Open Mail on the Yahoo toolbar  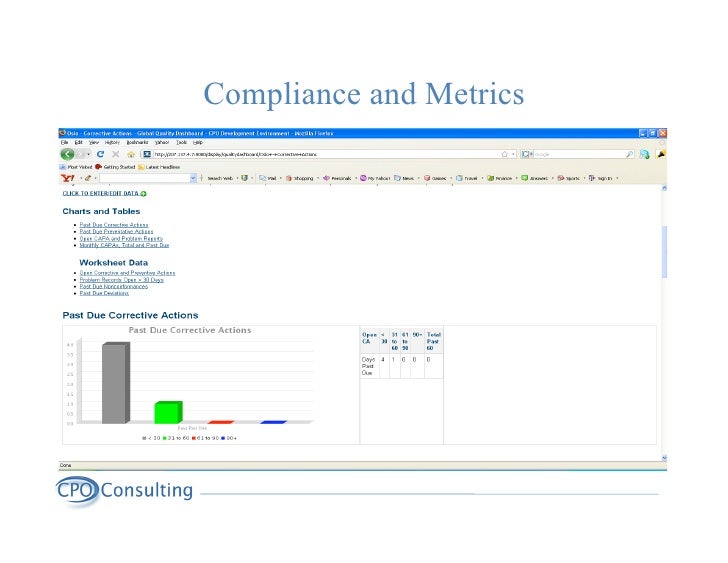tap(268, 178)
